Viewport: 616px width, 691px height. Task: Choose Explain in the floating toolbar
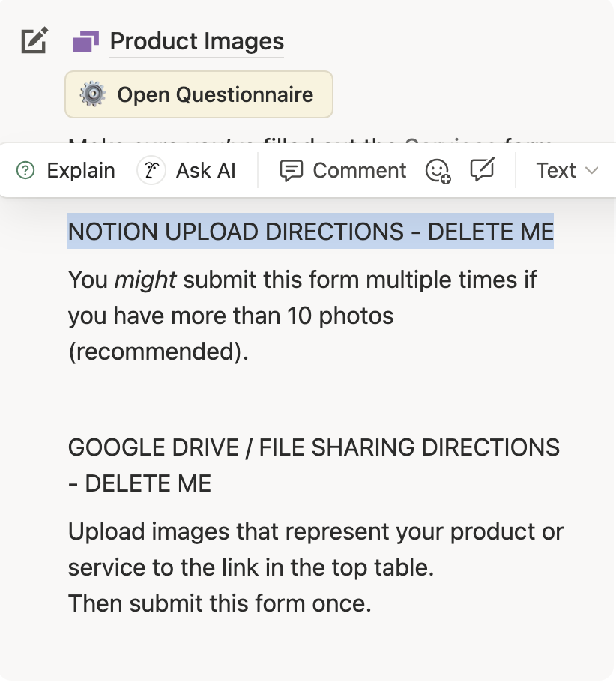pos(81,171)
